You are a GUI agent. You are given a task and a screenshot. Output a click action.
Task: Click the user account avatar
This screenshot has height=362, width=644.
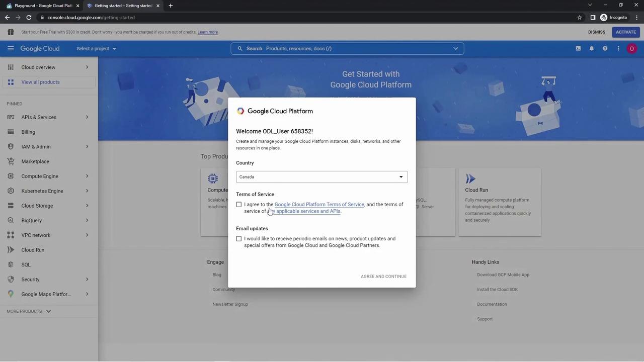(632, 48)
